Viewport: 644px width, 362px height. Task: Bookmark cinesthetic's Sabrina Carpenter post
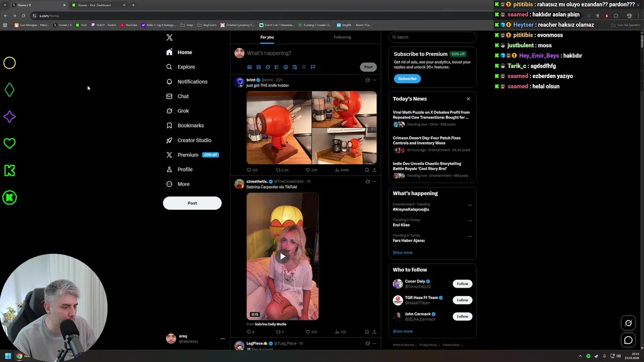(367, 332)
